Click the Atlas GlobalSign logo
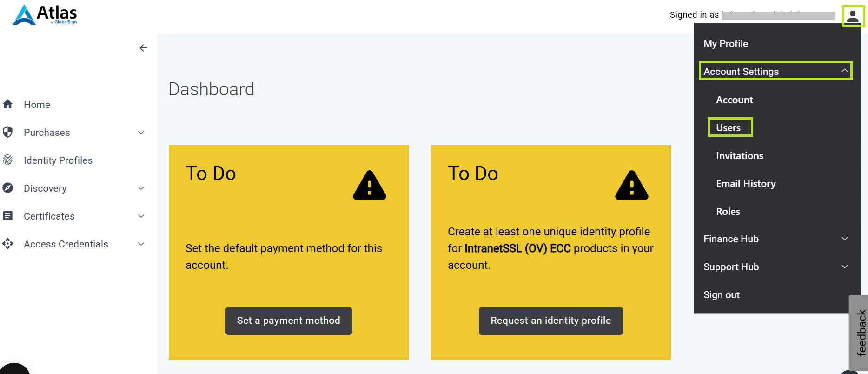 pos(45,15)
